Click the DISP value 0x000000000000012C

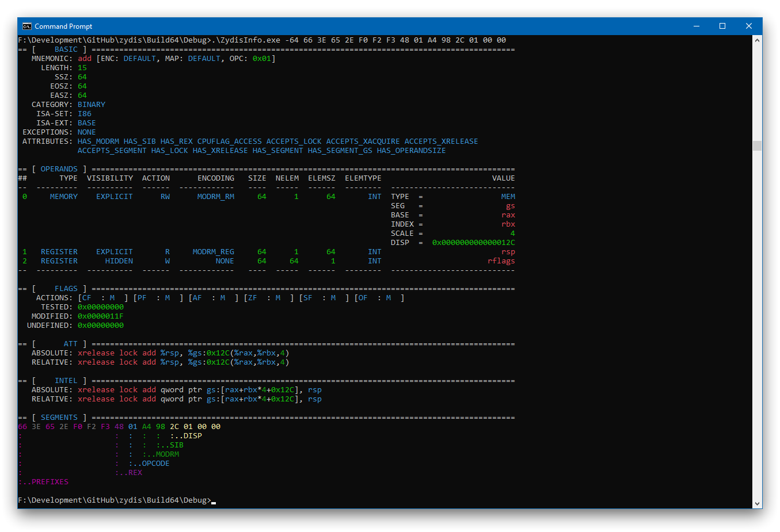click(473, 243)
